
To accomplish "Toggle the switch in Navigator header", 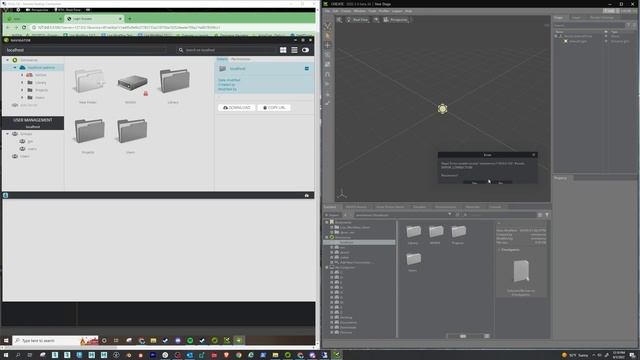I will (305, 50).
